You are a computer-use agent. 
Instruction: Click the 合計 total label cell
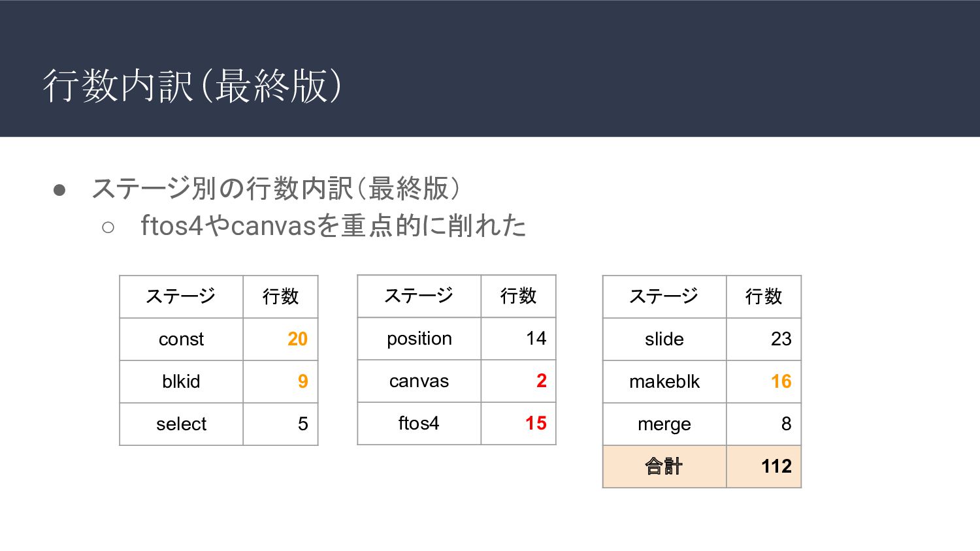pos(664,467)
